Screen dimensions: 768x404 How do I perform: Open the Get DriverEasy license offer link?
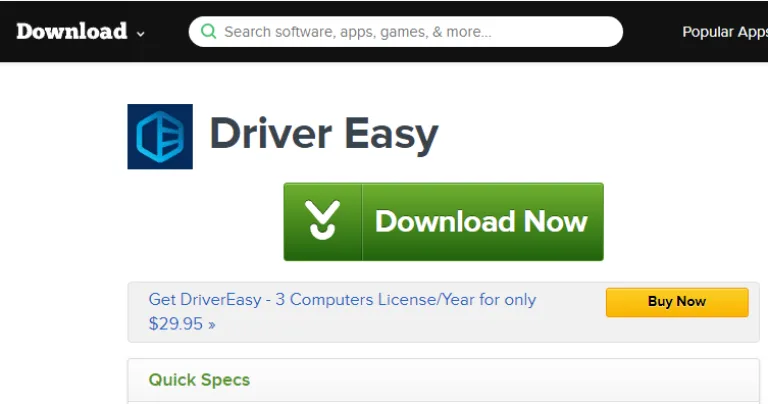point(342,311)
